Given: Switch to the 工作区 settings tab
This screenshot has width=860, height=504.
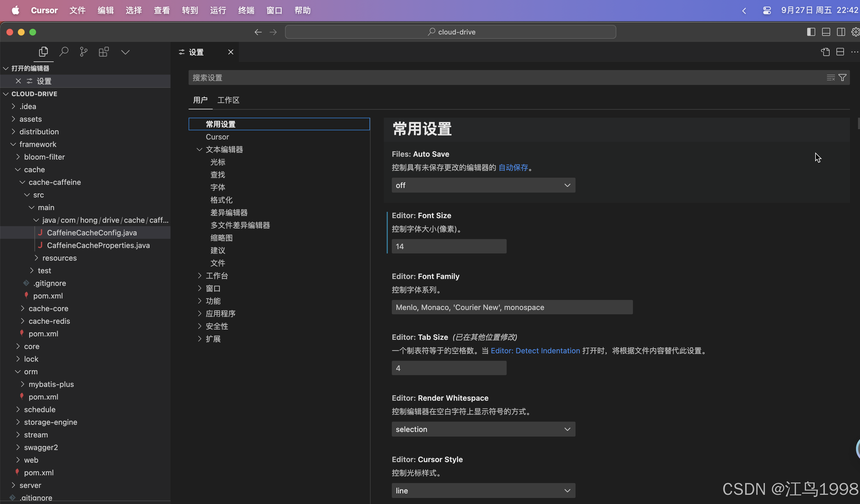Looking at the screenshot, I should coord(228,100).
